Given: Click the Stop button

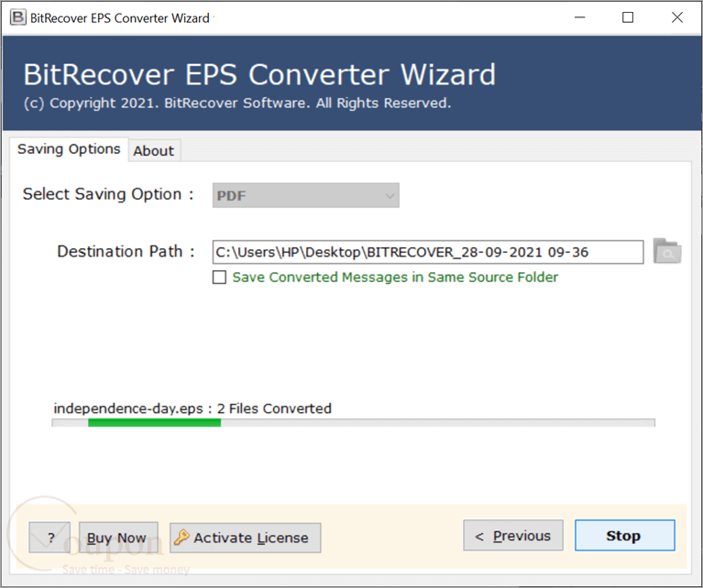Looking at the screenshot, I should tap(624, 536).
